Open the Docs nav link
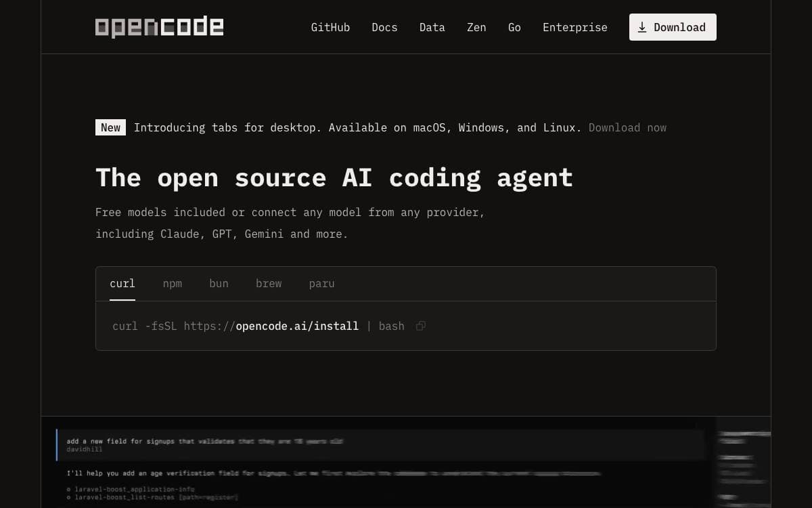Viewport: 812px width, 508px height. [x=384, y=27]
